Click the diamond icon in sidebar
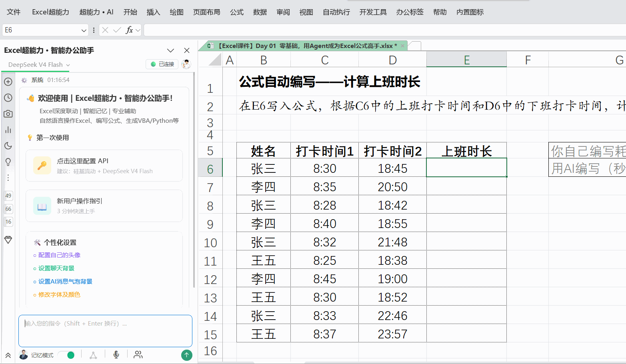This screenshot has height=364, width=626. (x=8, y=240)
